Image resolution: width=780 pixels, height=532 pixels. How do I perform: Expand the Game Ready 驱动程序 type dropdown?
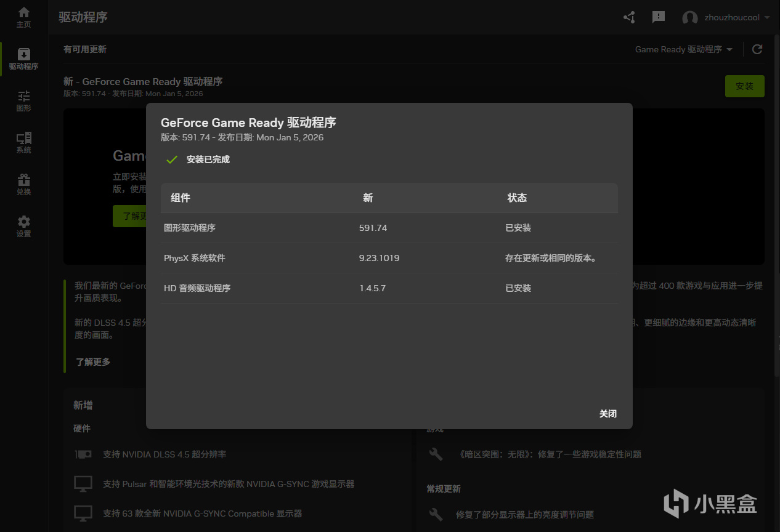[x=684, y=49]
